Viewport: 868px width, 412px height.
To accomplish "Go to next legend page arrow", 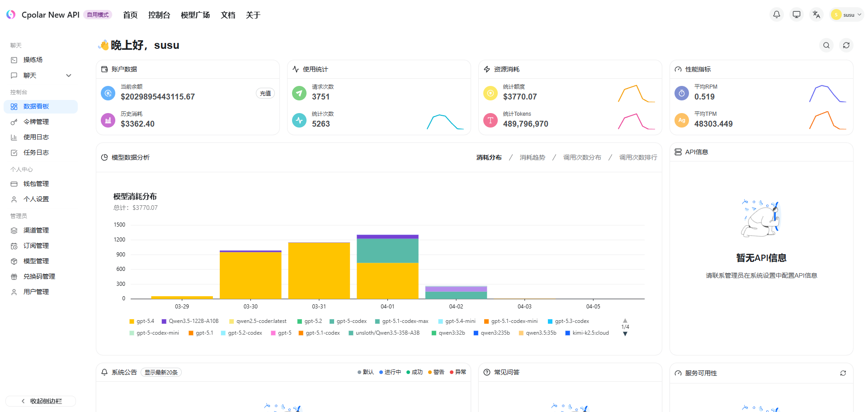I will [x=625, y=334].
